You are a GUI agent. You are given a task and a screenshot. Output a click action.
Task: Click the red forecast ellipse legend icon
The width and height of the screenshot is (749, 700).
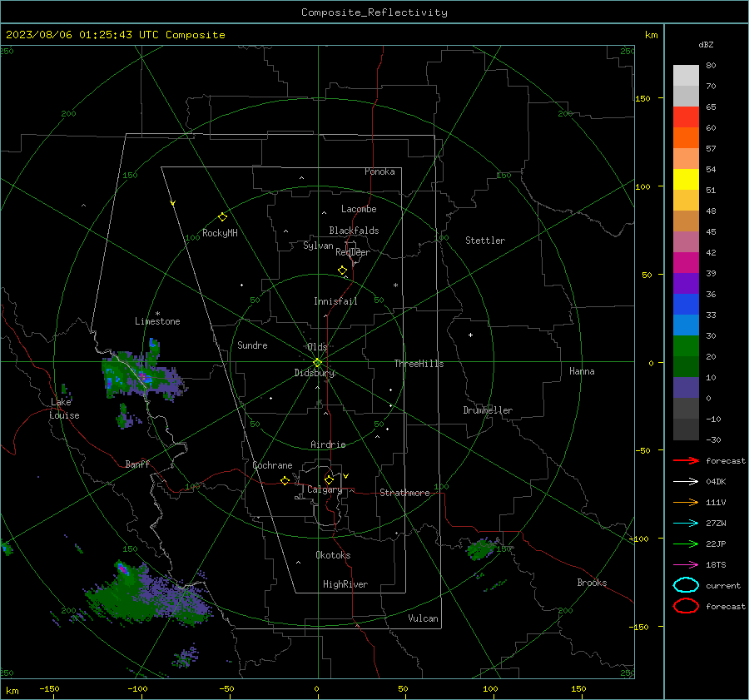[x=686, y=606]
